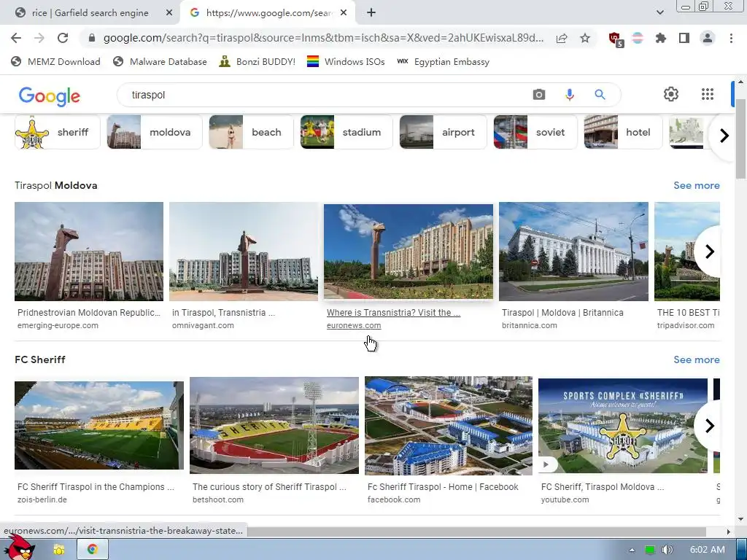
Task: Click the vertical page scrollbar thumb
Action: click(741, 138)
